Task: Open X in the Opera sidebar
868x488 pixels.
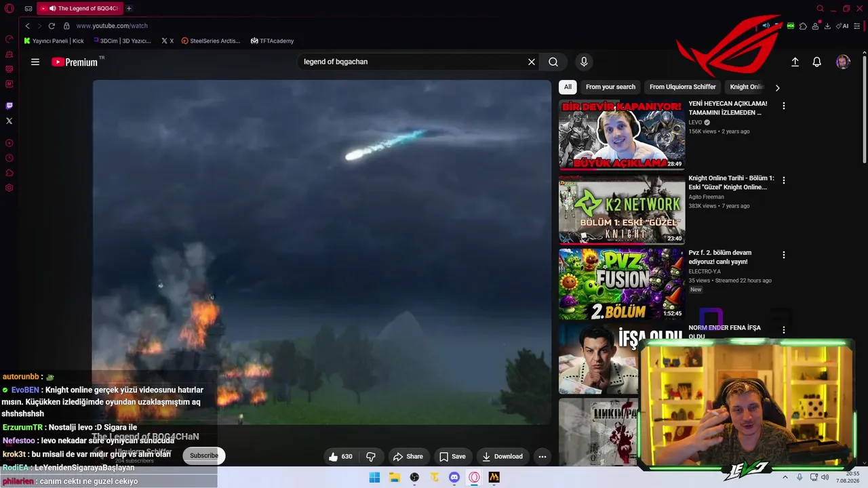Action: (9, 121)
